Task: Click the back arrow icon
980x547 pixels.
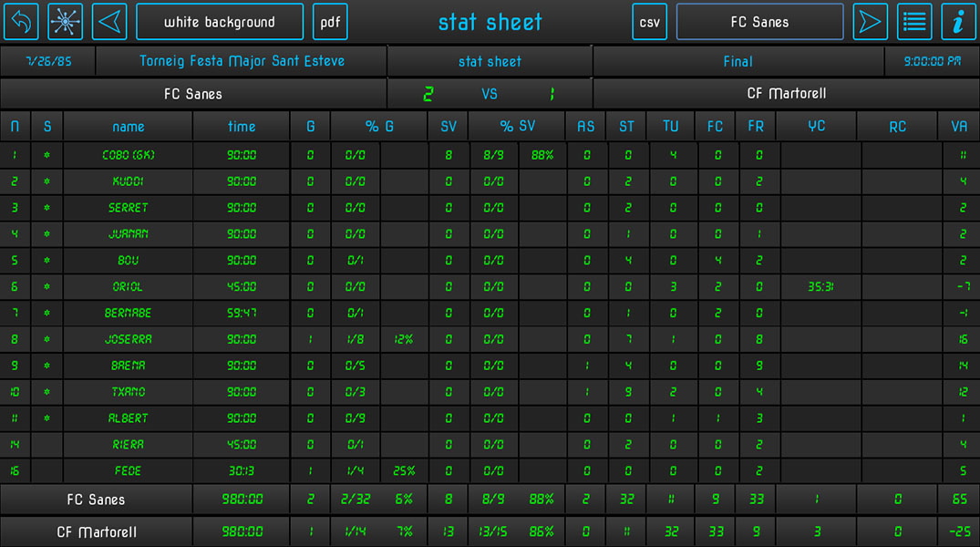Action: pos(21,22)
